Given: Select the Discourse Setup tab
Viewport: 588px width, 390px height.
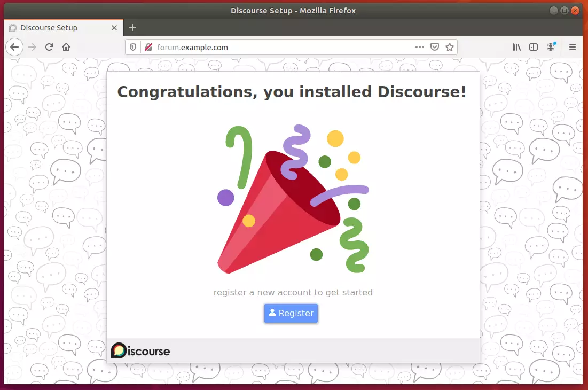Looking at the screenshot, I should coord(64,28).
